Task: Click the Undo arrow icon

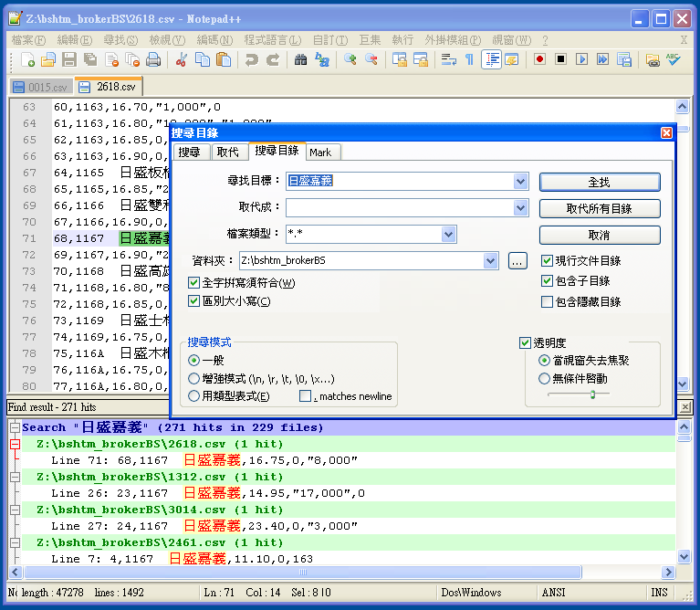Action: click(x=252, y=60)
